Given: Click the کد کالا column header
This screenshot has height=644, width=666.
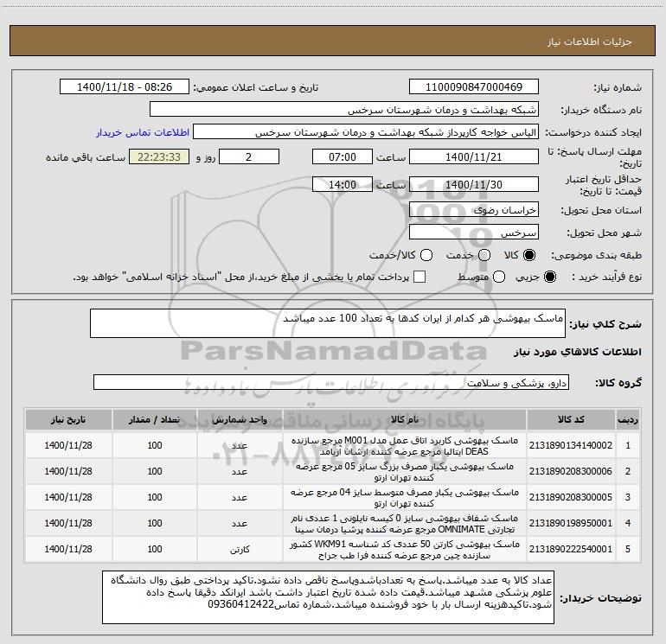Looking at the screenshot, I should 571,419.
